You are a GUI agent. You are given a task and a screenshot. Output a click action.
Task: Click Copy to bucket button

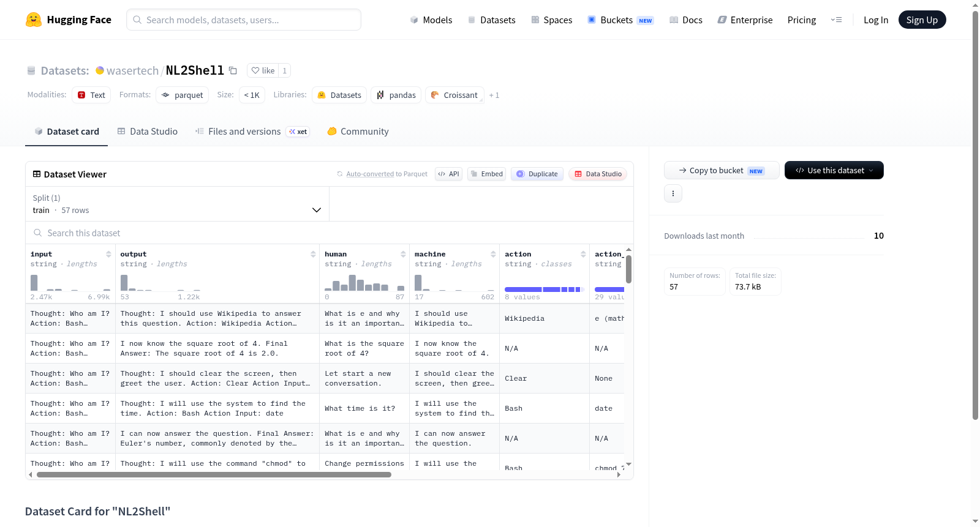722,170
